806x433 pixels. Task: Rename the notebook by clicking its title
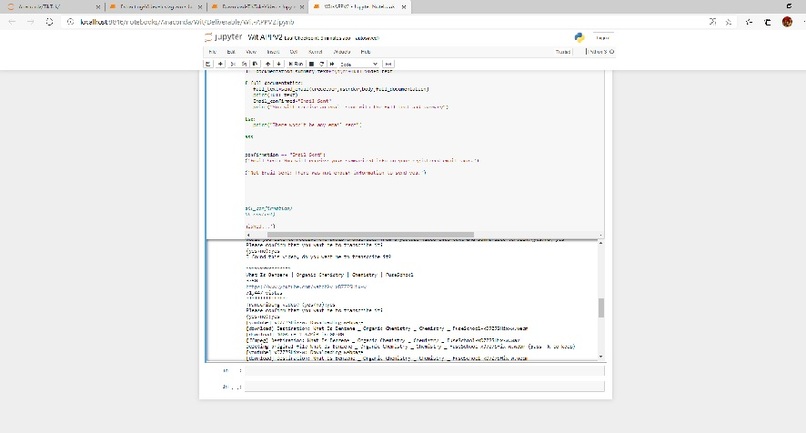[265, 38]
